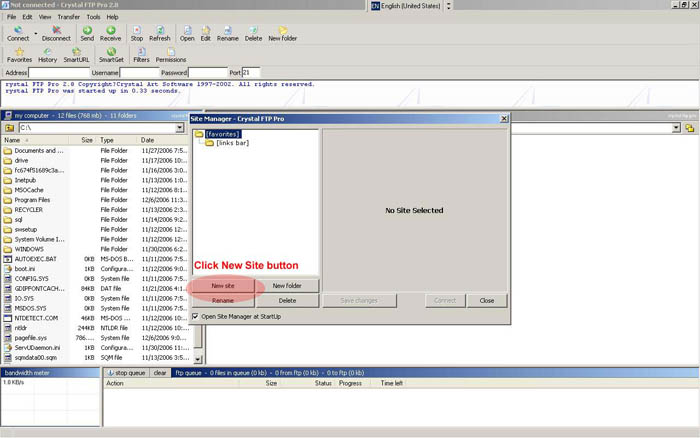The height and width of the screenshot is (438, 700).
Task: Toggle Open Site Manager at StartUp checkbox
Action: [195, 316]
